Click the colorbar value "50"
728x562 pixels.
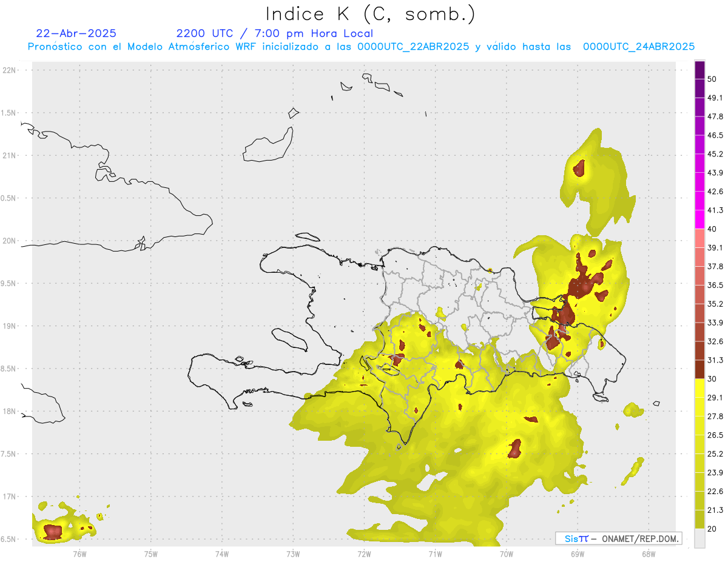[x=713, y=79]
